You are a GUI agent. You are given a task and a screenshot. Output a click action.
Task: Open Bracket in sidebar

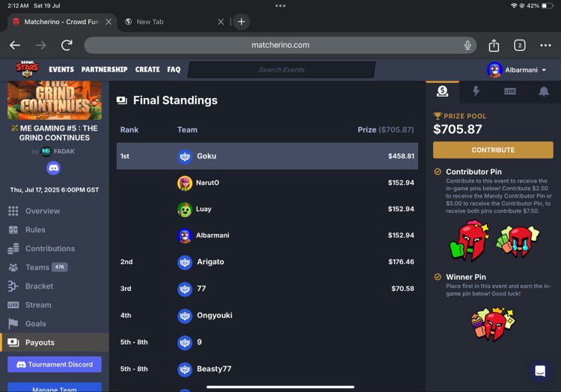pos(39,286)
